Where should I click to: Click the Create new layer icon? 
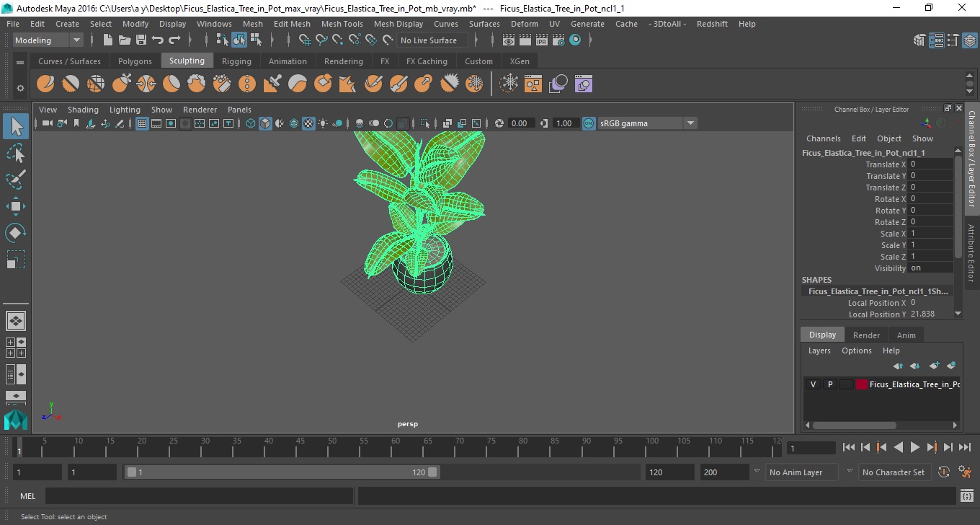coord(935,366)
